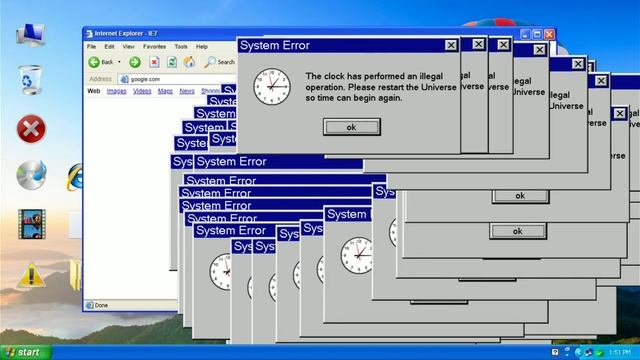
Task: Click the Refresh icon in IE7 toolbar
Action: click(x=172, y=62)
